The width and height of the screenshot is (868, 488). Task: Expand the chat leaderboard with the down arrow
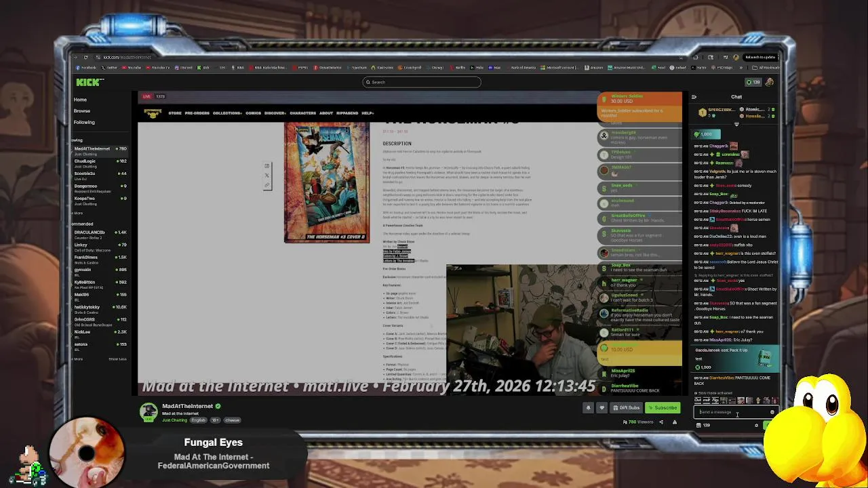[736, 125]
